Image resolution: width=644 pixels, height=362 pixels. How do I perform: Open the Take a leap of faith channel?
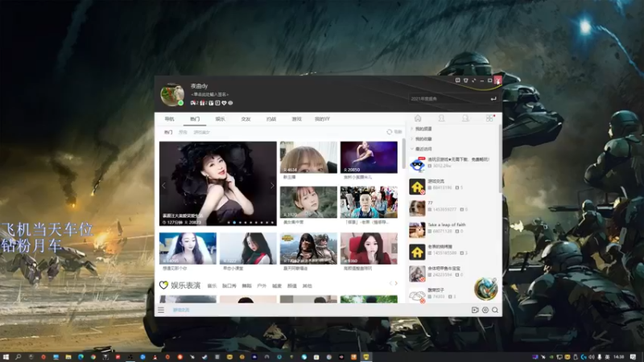(453, 230)
